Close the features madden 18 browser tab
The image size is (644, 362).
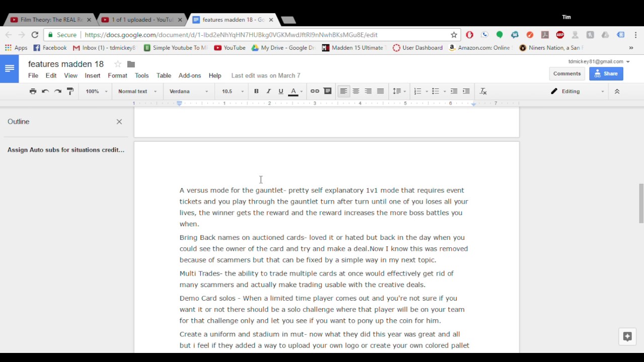[271, 20]
